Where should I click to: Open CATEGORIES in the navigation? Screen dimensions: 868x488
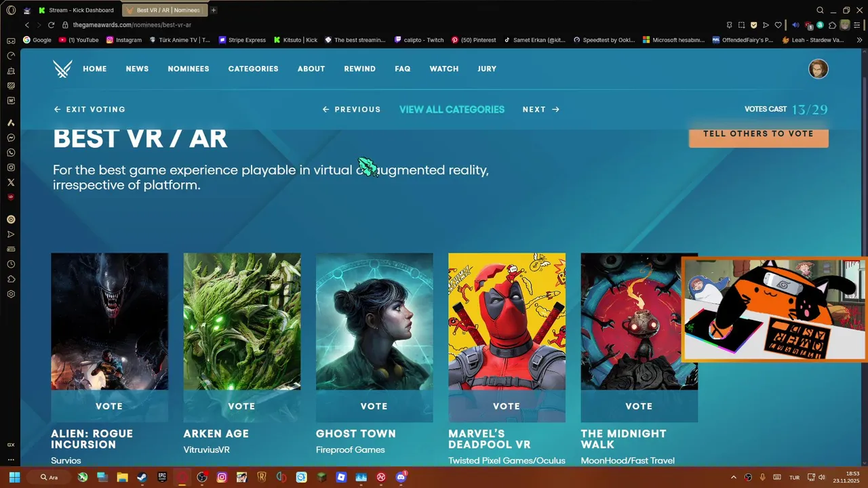coord(253,69)
